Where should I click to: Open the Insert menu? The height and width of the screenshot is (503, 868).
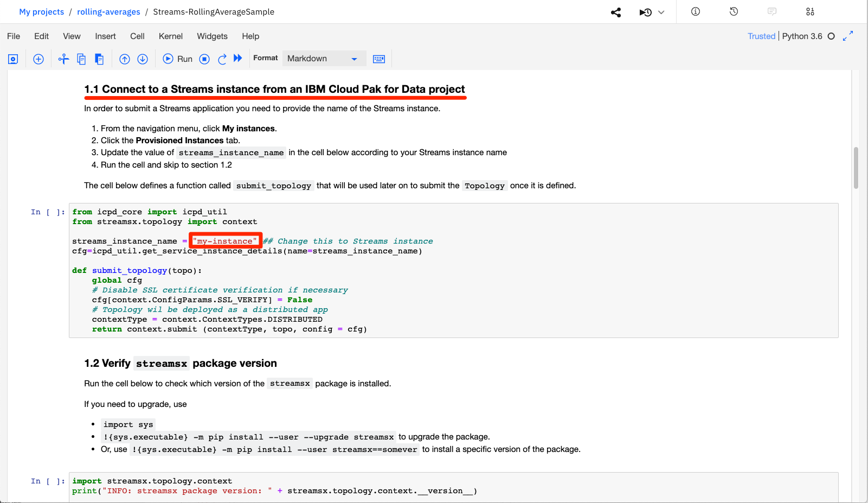tap(105, 36)
